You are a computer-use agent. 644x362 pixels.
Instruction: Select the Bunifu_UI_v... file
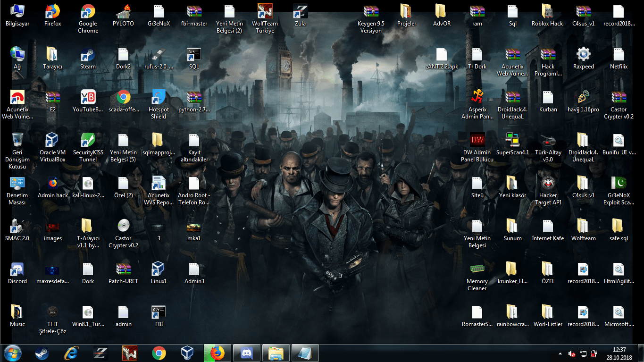619,144
